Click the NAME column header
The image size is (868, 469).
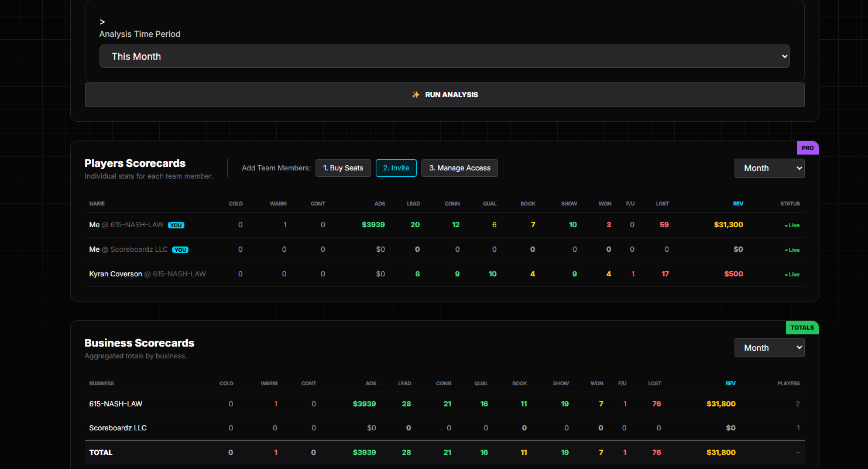click(97, 204)
